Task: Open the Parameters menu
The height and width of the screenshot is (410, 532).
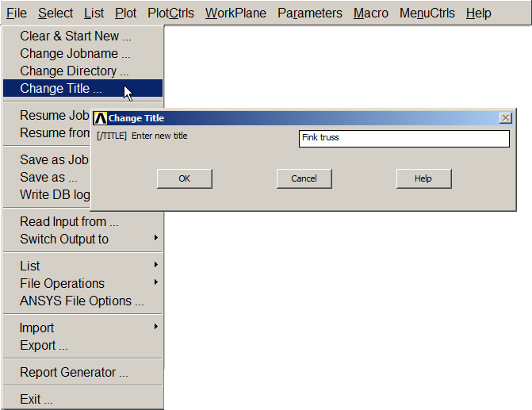Action: click(x=310, y=13)
